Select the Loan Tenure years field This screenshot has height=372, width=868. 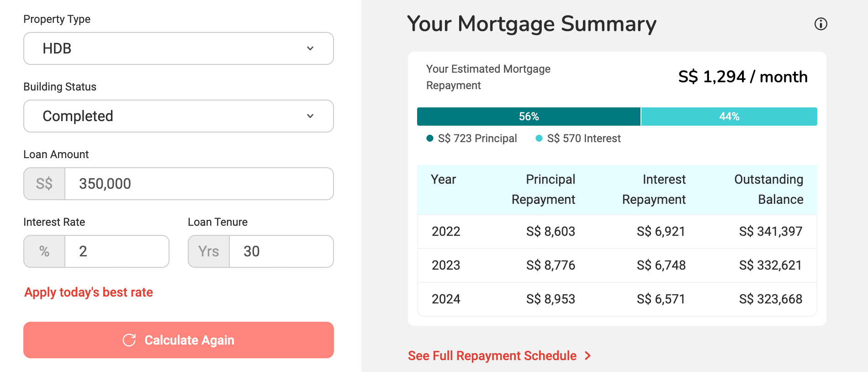[281, 251]
